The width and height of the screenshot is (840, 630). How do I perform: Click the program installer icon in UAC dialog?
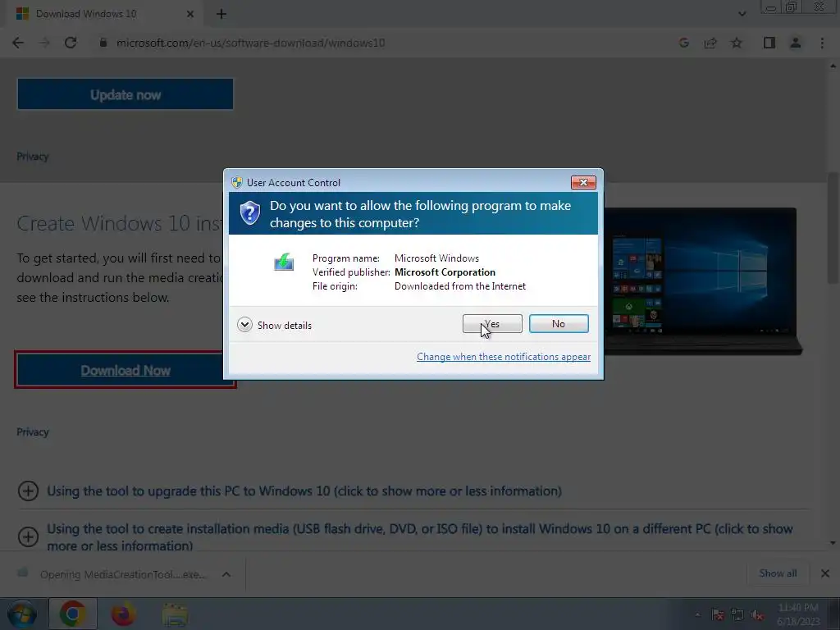click(284, 262)
